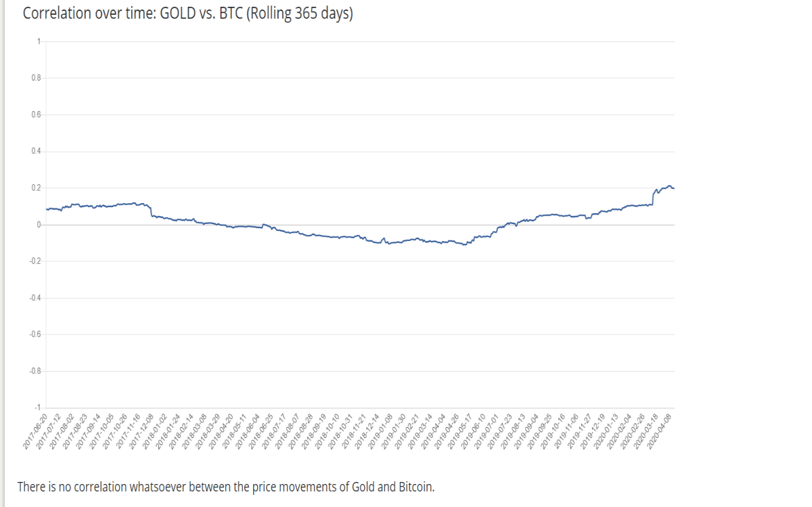
Task: Click the y-axis label 0.6
Action: (x=36, y=114)
